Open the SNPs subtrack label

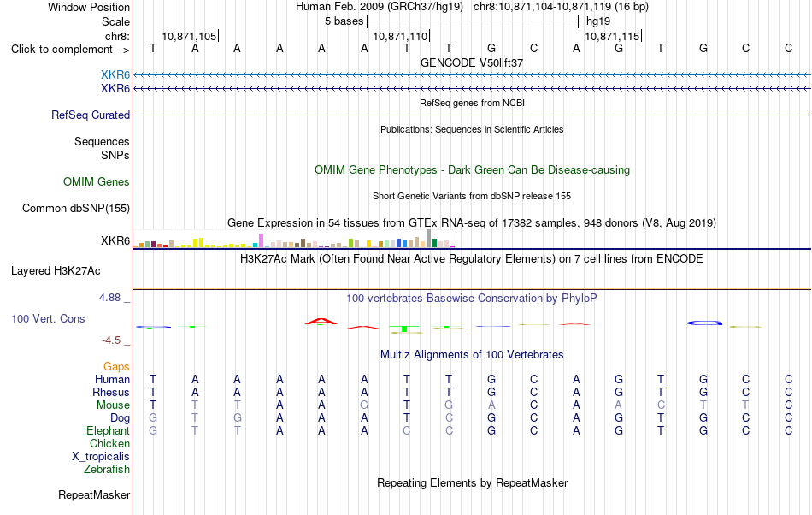115,155
